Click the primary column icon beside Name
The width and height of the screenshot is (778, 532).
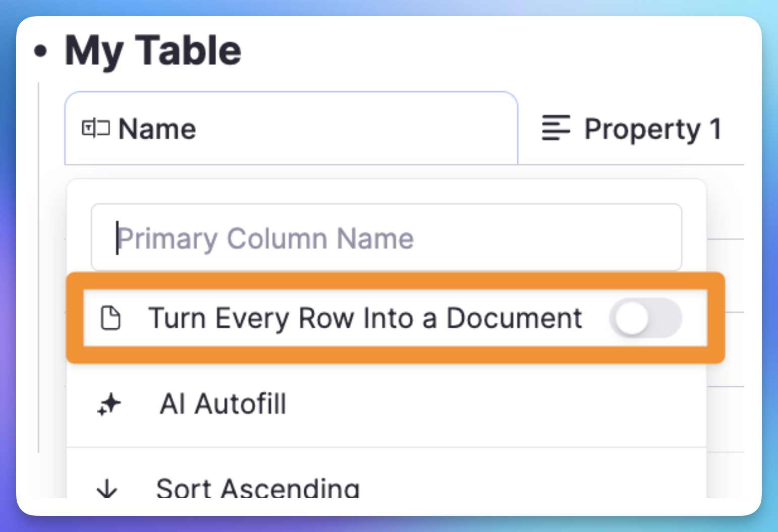pyautogui.click(x=95, y=129)
